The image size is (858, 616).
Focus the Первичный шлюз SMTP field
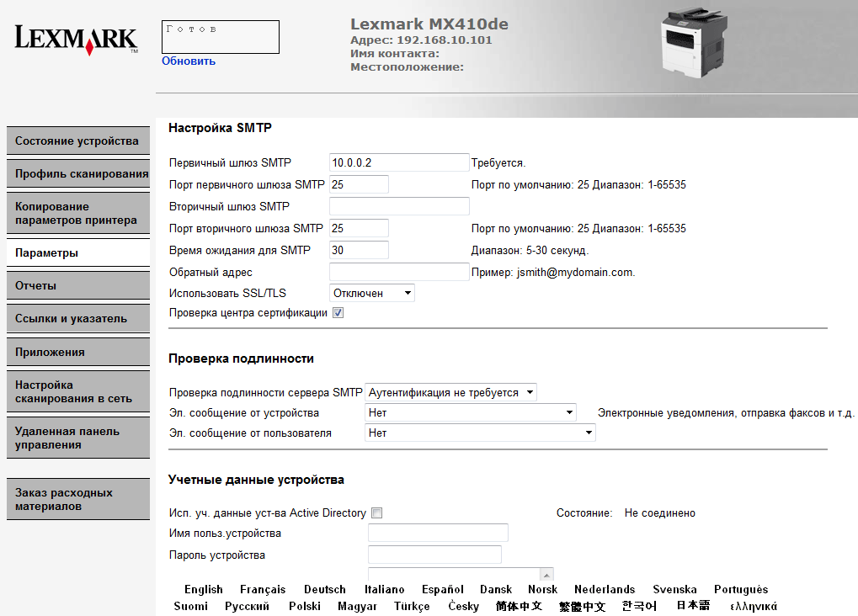coord(399,162)
